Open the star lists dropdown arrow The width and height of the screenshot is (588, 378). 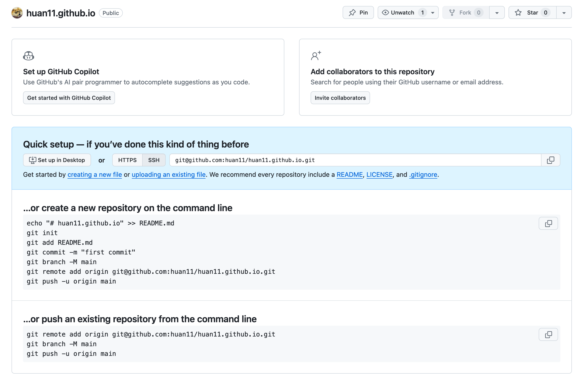click(564, 12)
